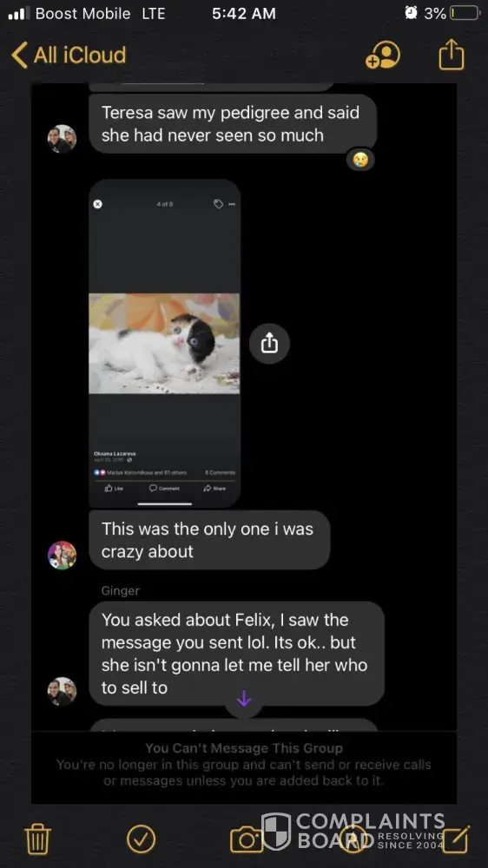Tap the share button beside kitten photo
The height and width of the screenshot is (868, 488).
(269, 344)
